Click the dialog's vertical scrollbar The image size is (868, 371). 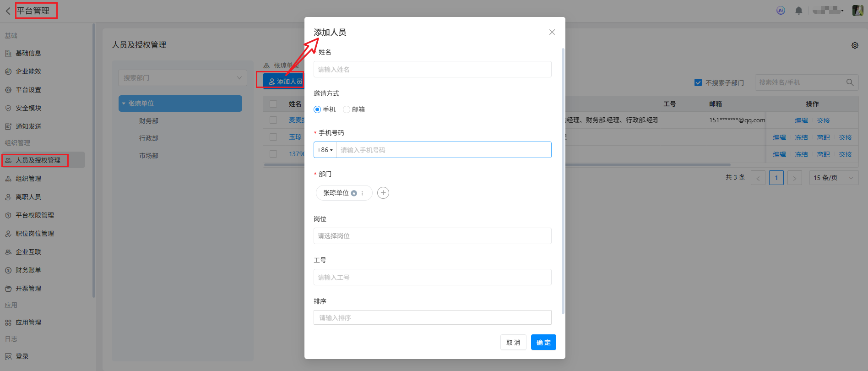[563, 181]
